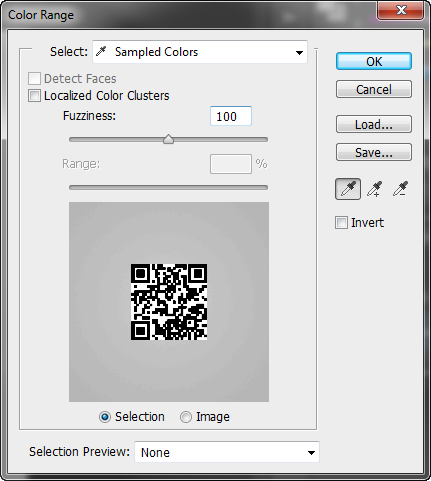Toggle the Invert checkbox
This screenshot has height=481, width=431.
341,223
